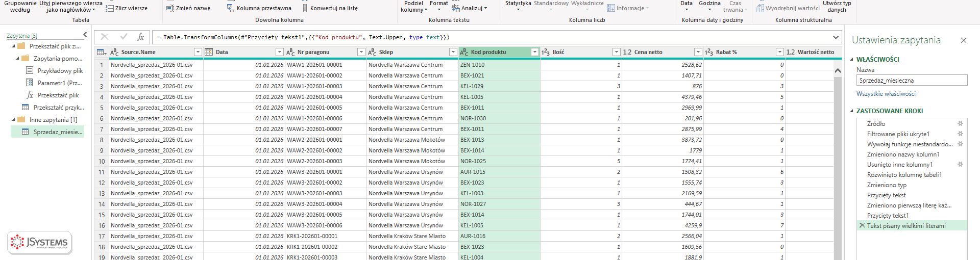Collapse the Inne zapytania folder
The image size is (980, 260).
14,120
